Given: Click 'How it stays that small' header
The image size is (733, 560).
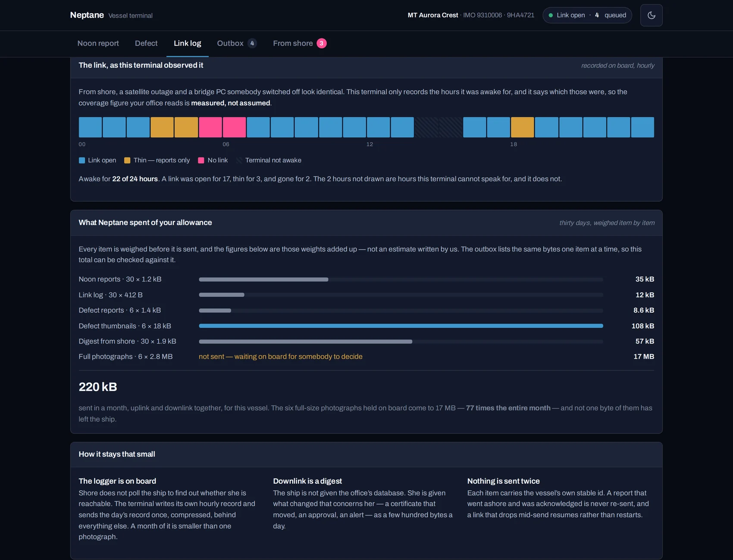Looking at the screenshot, I should tap(117, 454).
